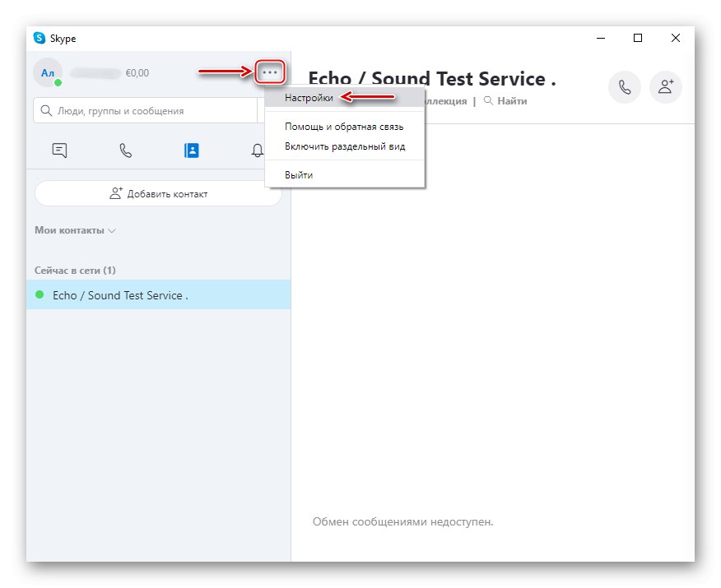The image size is (721, 588).
Task: Expand the Мои контакты dropdown
Action: [x=75, y=230]
